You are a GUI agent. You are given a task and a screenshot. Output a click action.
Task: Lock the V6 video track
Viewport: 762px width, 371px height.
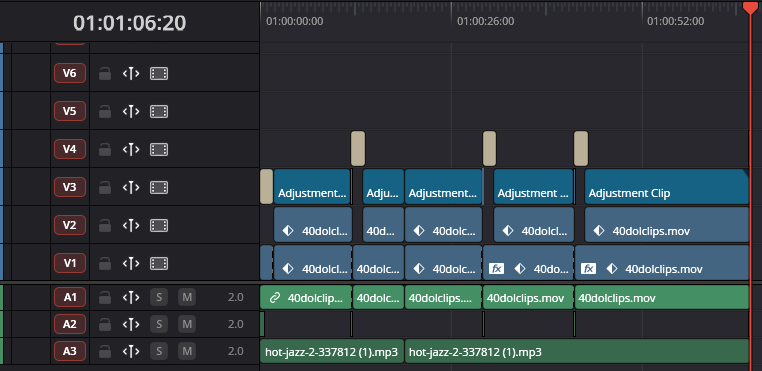104,74
